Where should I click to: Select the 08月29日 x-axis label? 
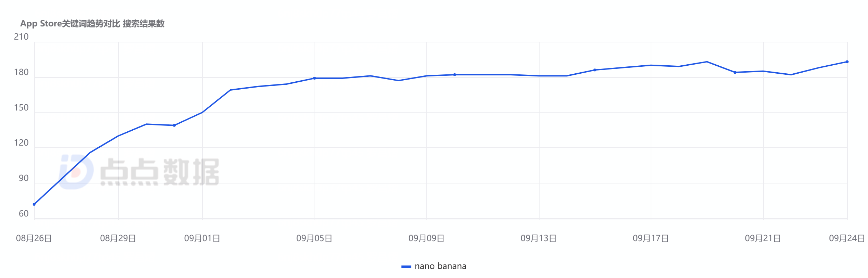(118, 238)
